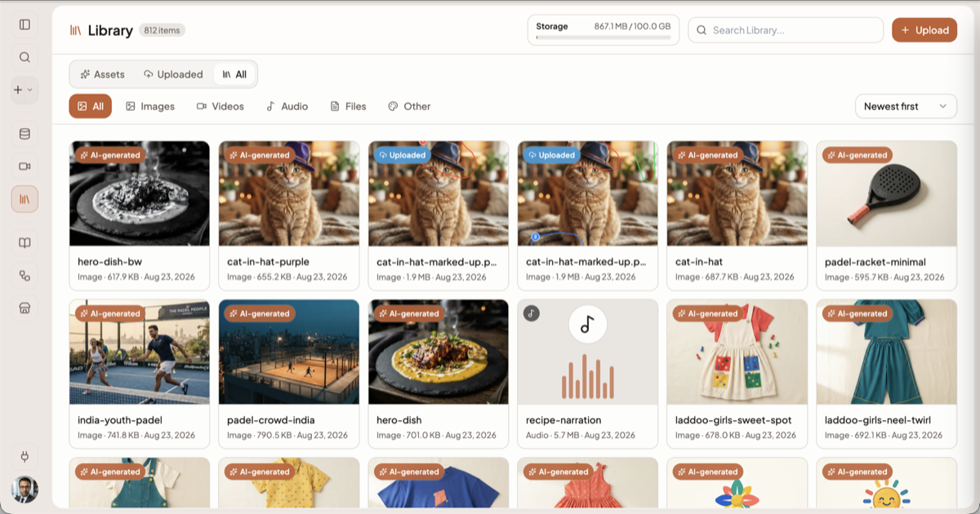Select the Library icon in sidebar
The image size is (980, 514).
point(24,199)
